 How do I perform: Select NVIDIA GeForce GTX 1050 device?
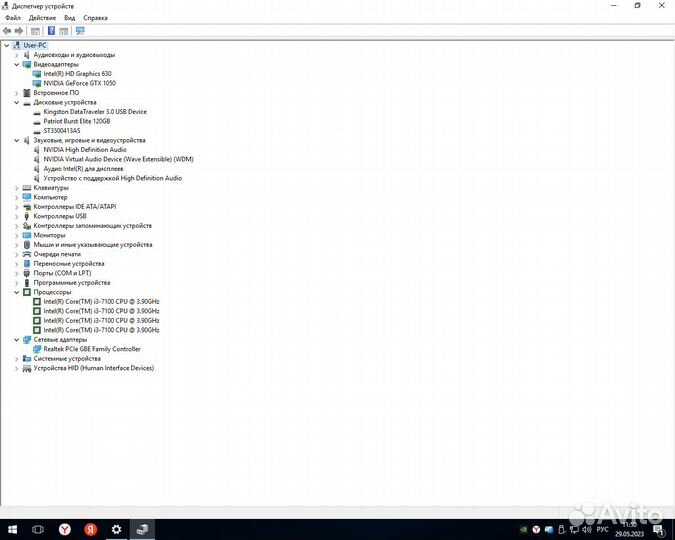click(x=79, y=83)
